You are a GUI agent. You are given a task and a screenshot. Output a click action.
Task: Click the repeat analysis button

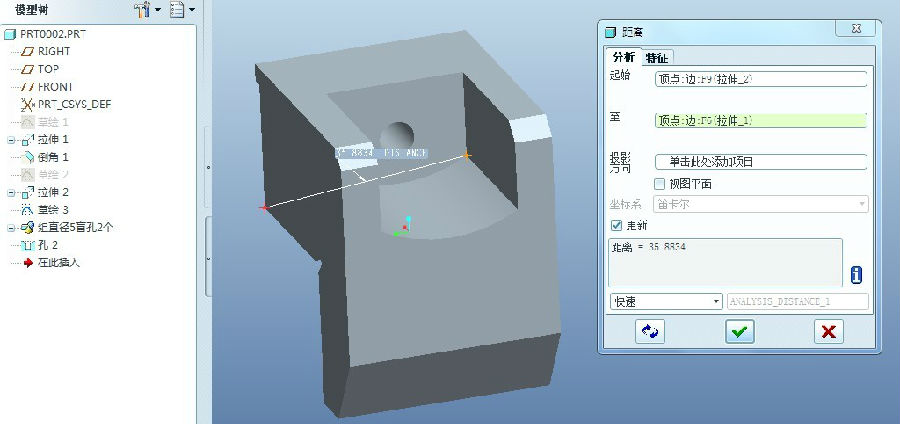click(649, 332)
